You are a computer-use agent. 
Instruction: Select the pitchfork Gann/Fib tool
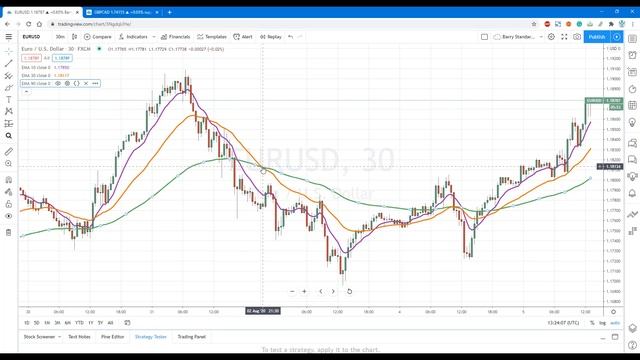coord(9,76)
